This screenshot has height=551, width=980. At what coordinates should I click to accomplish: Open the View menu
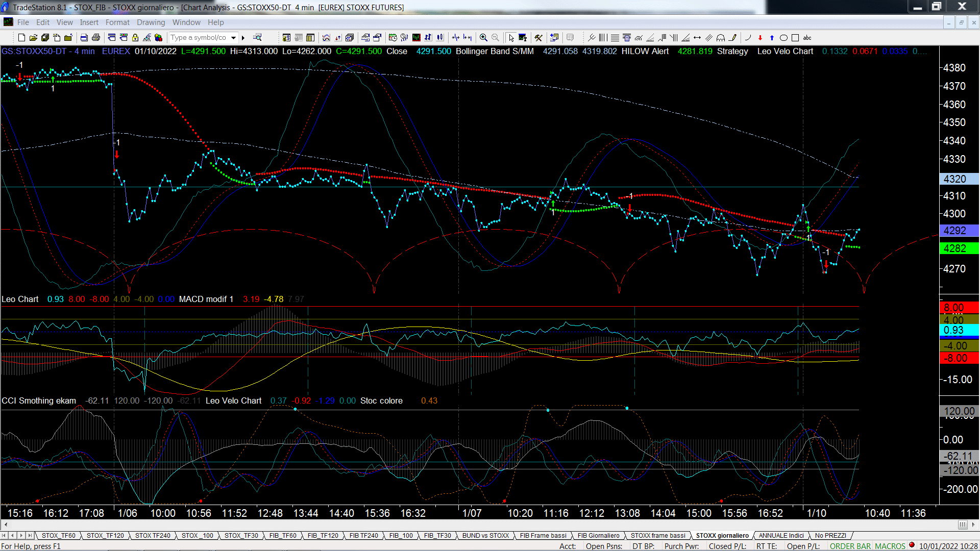(x=64, y=22)
